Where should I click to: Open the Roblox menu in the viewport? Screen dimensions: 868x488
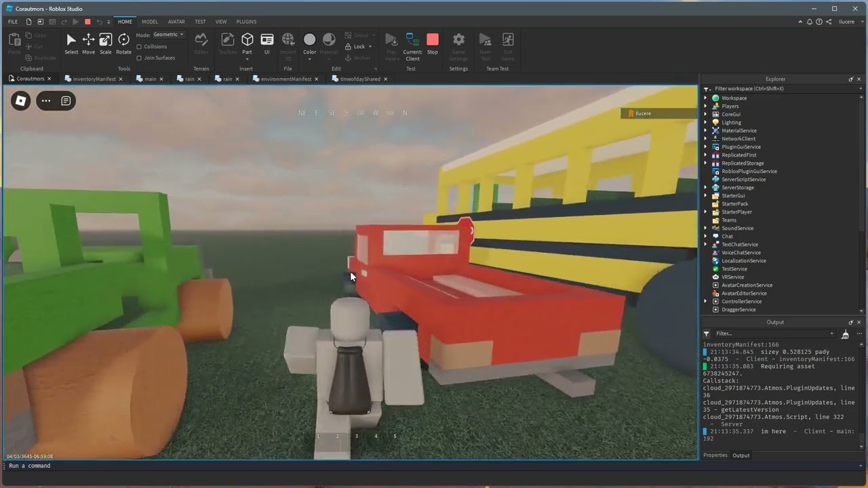pos(21,101)
